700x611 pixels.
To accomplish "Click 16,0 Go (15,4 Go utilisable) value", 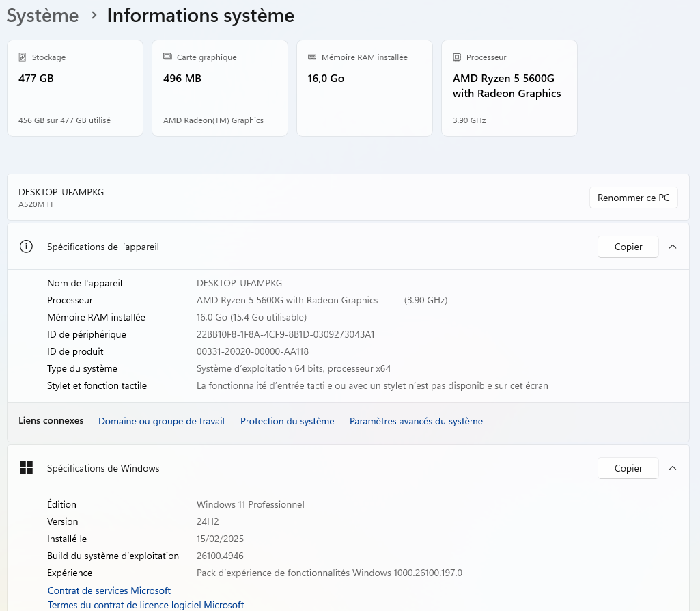I will pos(251,317).
